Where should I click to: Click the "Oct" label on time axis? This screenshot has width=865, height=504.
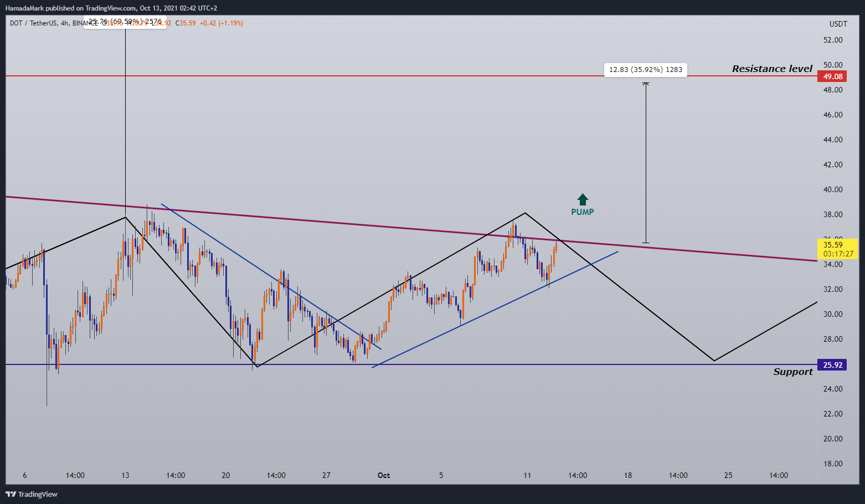[384, 475]
